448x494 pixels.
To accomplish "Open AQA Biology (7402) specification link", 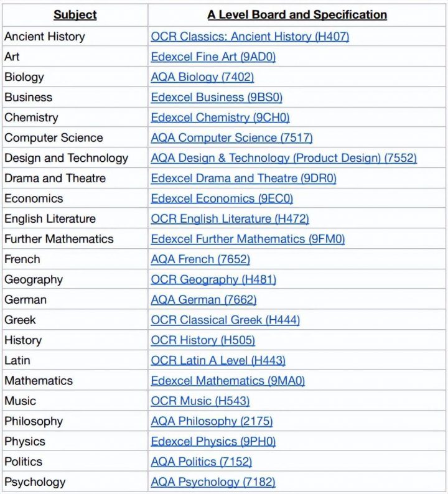I will 202,77.
